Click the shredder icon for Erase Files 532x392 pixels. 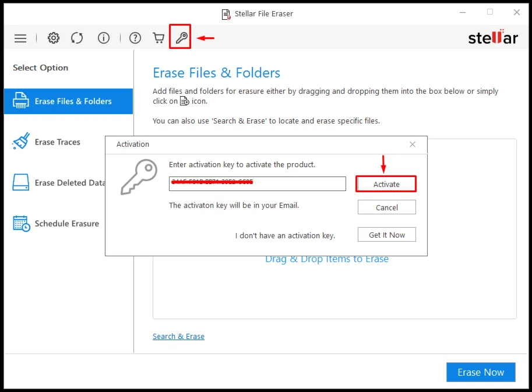click(21, 100)
